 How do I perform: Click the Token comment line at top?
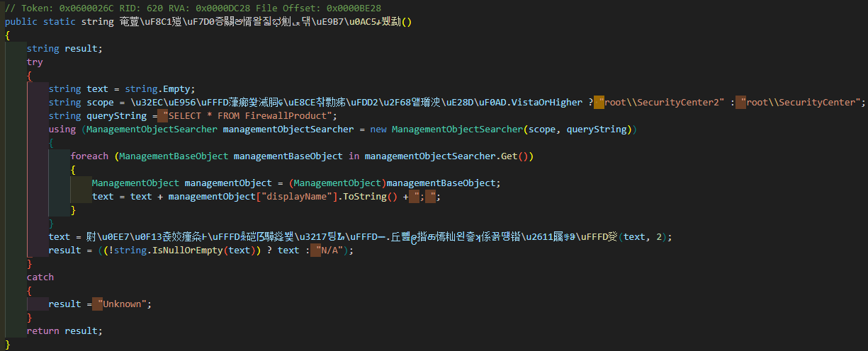pyautogui.click(x=193, y=8)
